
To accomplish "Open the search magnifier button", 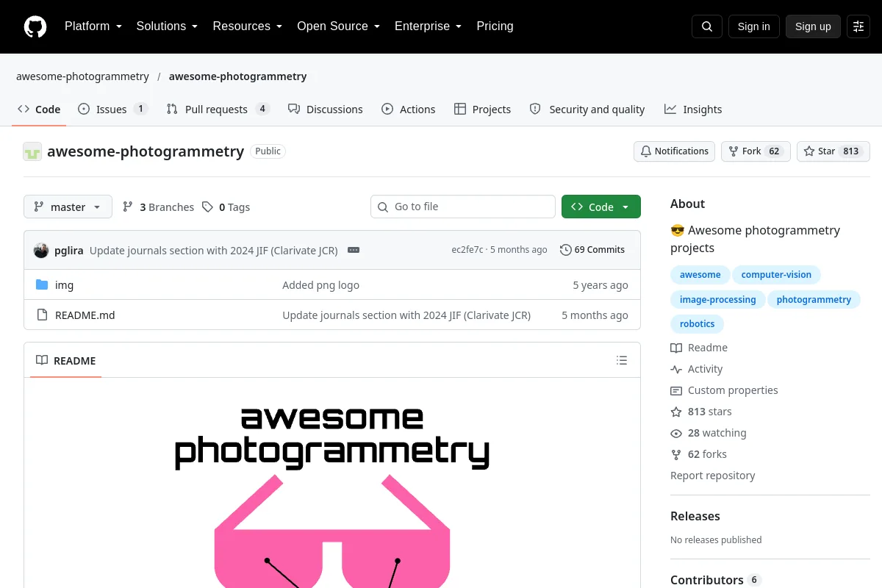I will (707, 26).
